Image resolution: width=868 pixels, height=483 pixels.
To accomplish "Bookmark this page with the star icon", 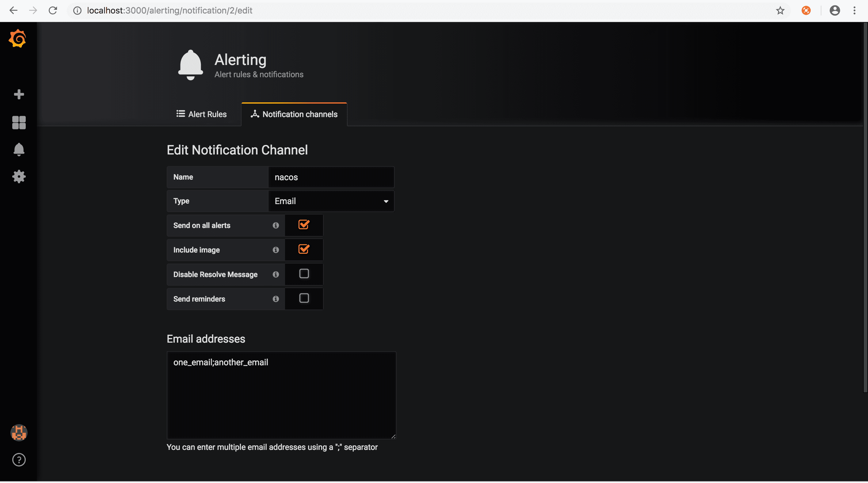I will (780, 10).
